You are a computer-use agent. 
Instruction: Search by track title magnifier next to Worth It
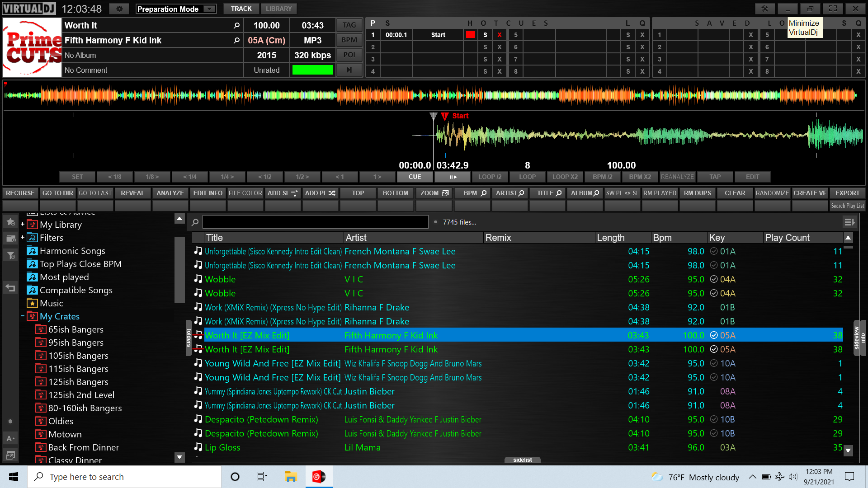(x=236, y=26)
